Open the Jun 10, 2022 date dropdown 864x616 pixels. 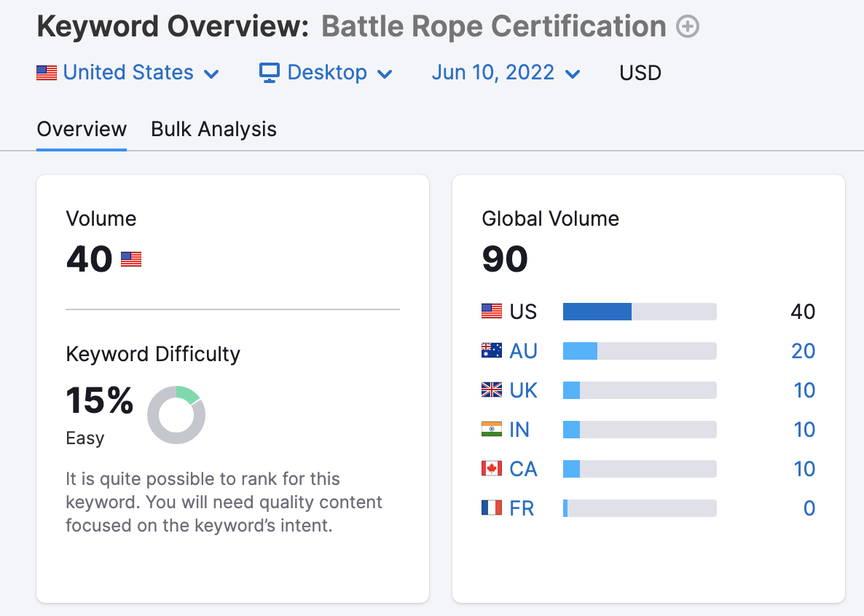[506, 73]
